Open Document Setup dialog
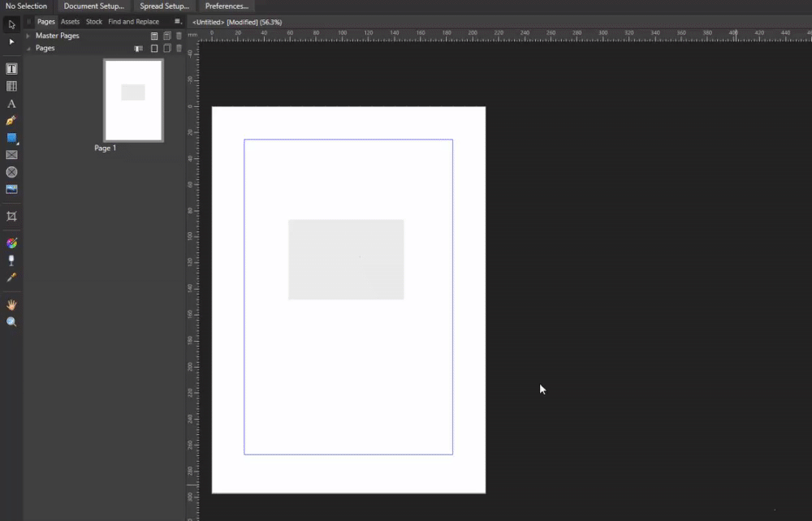The image size is (812, 521). (92, 6)
